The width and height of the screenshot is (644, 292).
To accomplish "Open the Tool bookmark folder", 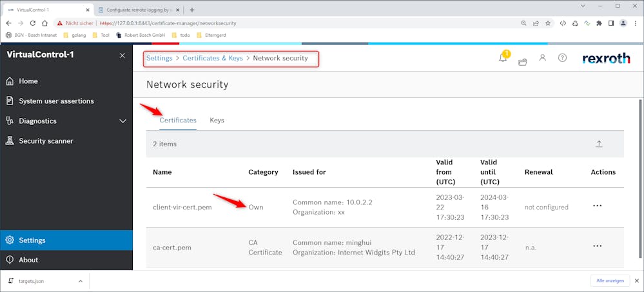I will pos(101,35).
